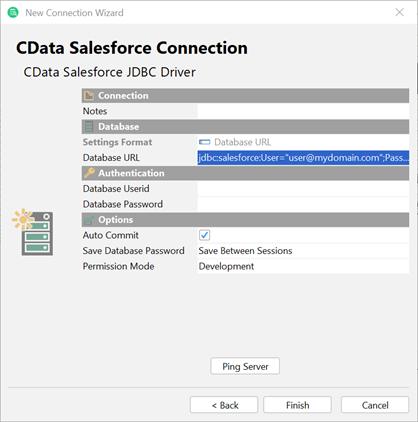Click the Database URL jdbc:salesforce field
The width and height of the screenshot is (418, 422).
(x=303, y=158)
